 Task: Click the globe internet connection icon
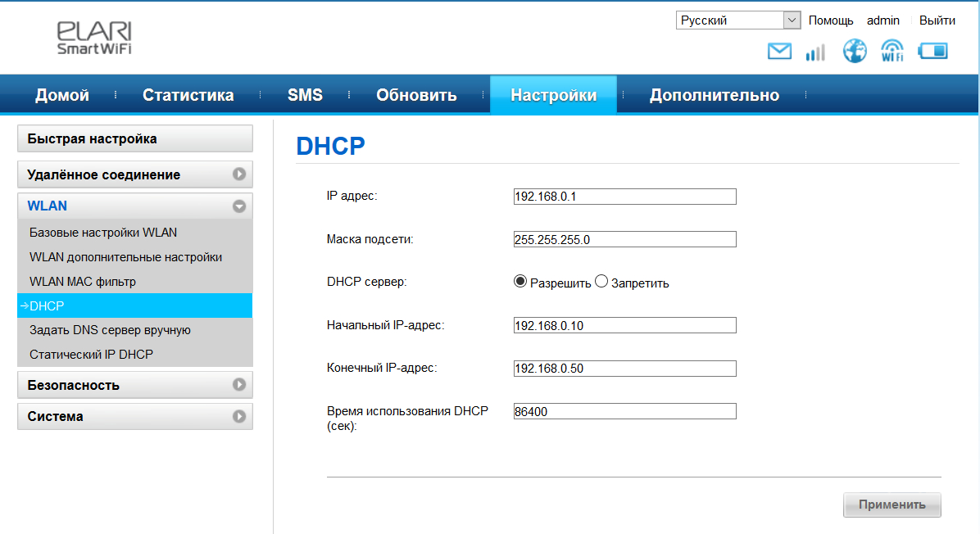coord(855,51)
